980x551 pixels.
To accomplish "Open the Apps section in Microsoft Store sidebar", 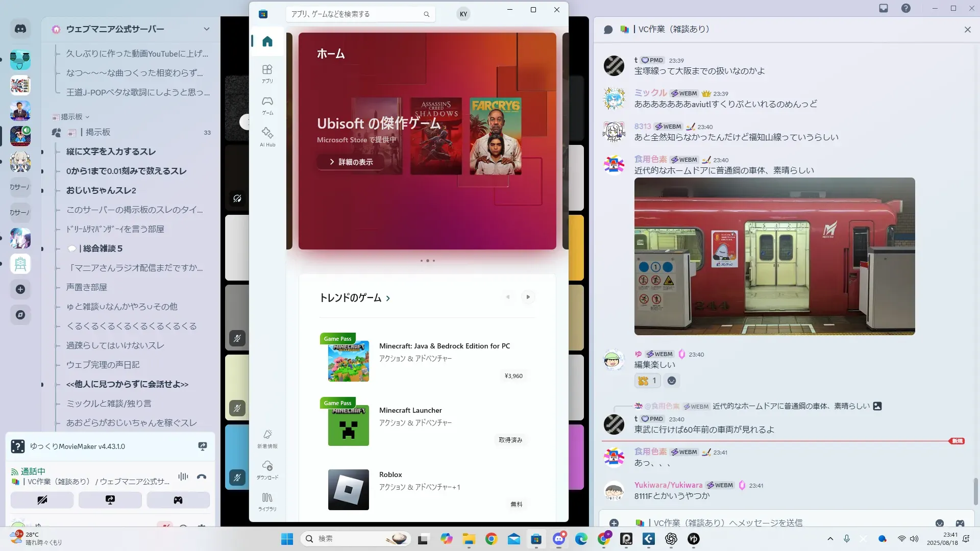I will tap(267, 73).
